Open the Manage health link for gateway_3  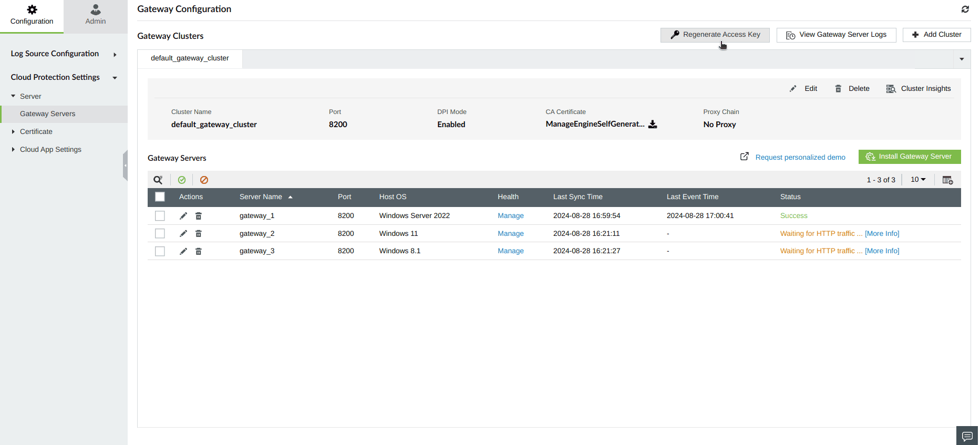(x=511, y=251)
